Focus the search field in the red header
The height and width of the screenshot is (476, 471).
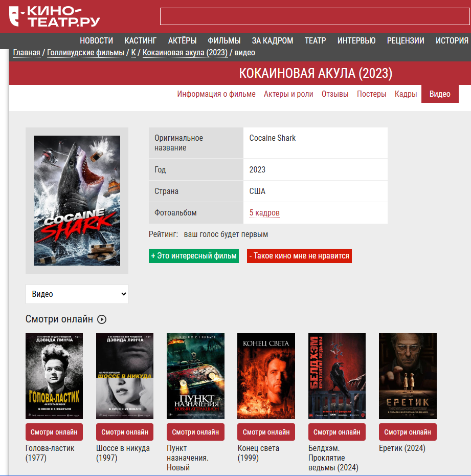coord(315,16)
